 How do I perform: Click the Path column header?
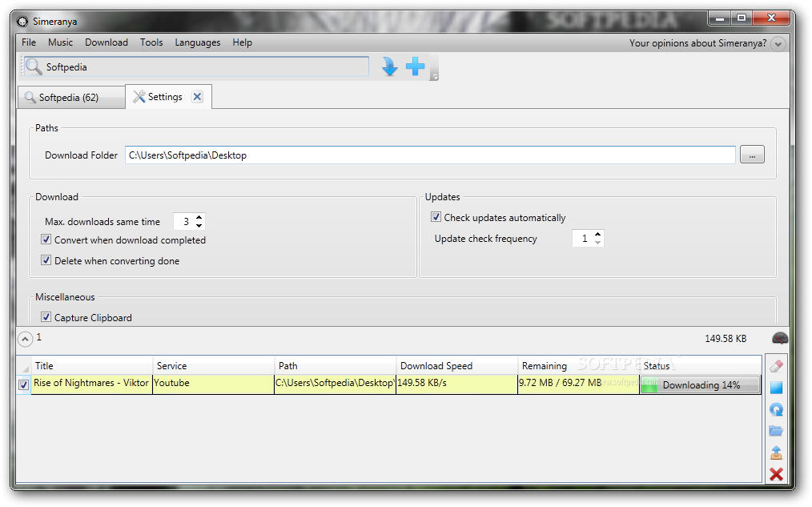335,365
